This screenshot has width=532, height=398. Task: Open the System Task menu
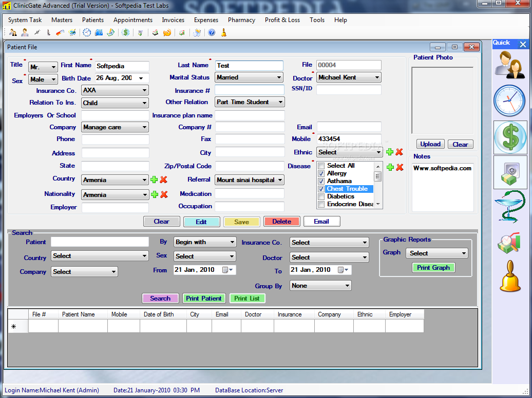click(25, 20)
